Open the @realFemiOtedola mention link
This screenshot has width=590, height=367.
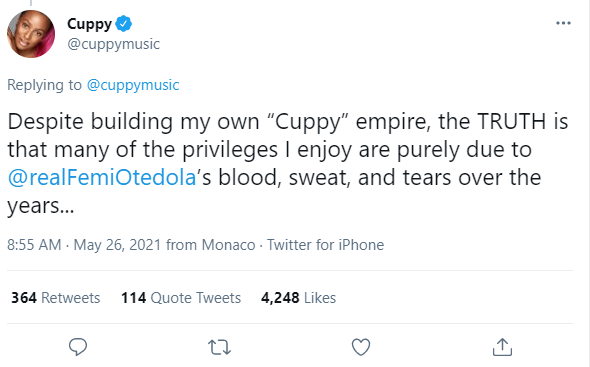pyautogui.click(x=102, y=177)
